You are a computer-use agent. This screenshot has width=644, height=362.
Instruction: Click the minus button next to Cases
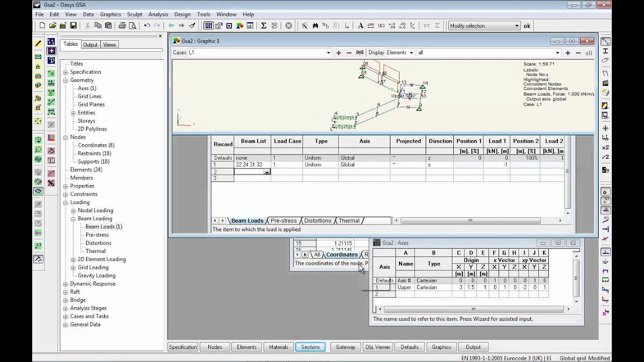pos(348,52)
